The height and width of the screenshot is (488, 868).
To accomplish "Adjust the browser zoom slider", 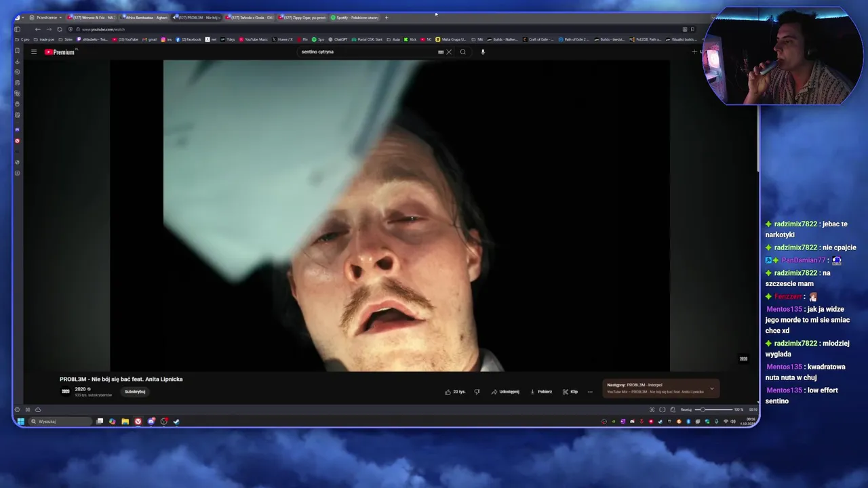I will (713, 409).
